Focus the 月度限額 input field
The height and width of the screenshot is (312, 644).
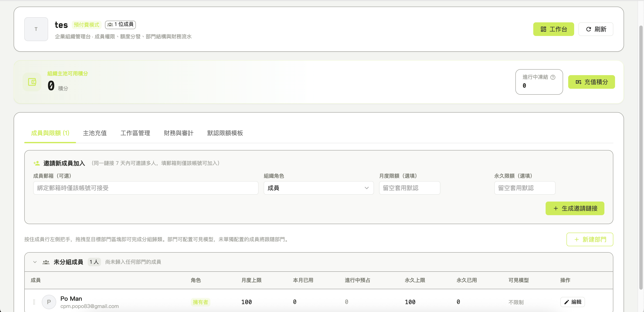[410, 188]
